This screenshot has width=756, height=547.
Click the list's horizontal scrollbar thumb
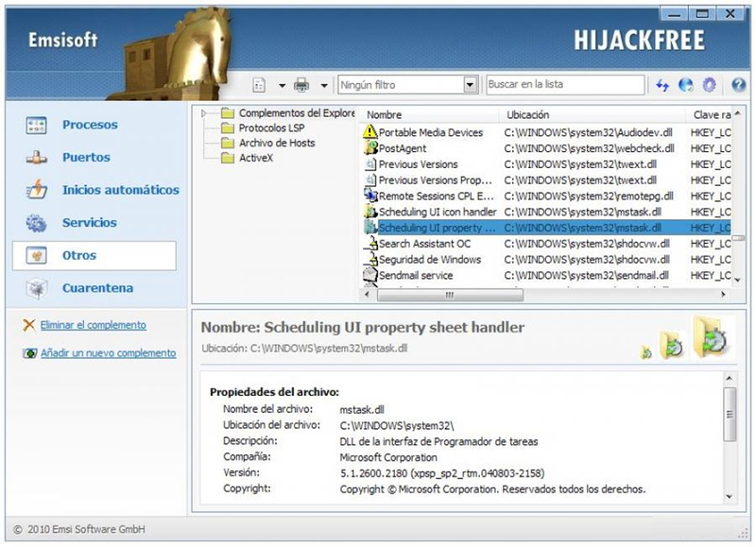(450, 295)
